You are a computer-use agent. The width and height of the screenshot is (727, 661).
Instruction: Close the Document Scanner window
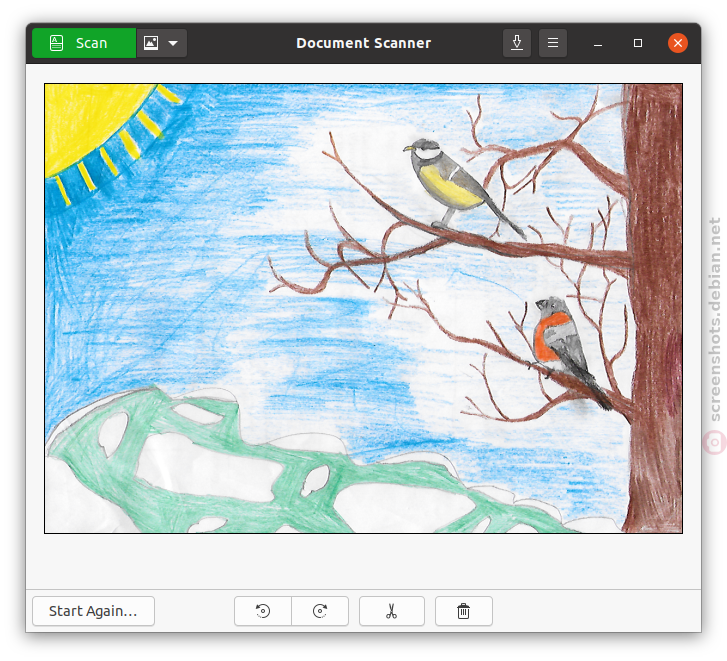678,43
